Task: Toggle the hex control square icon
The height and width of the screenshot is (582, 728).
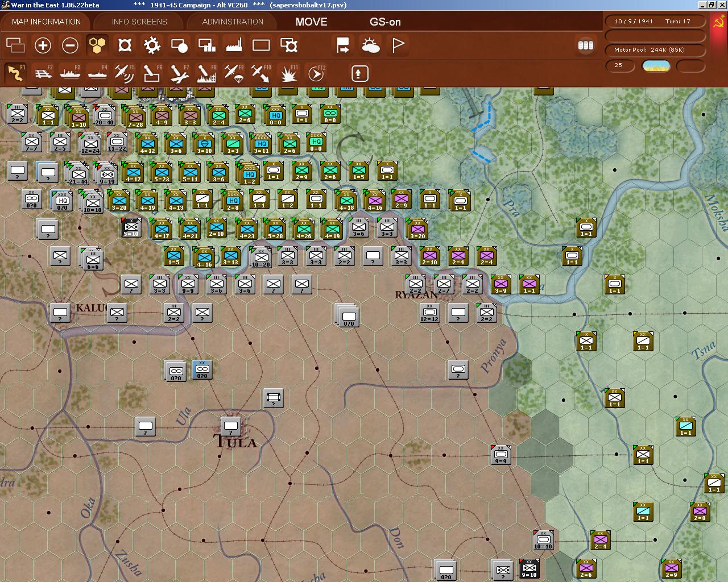Action: (x=125, y=45)
